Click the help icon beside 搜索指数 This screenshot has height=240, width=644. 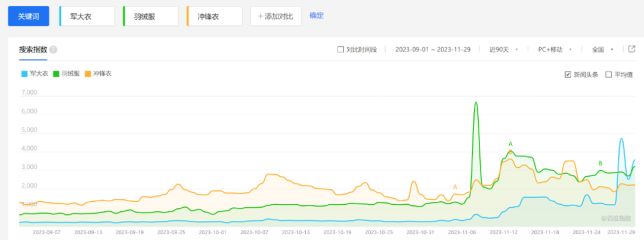(54, 50)
